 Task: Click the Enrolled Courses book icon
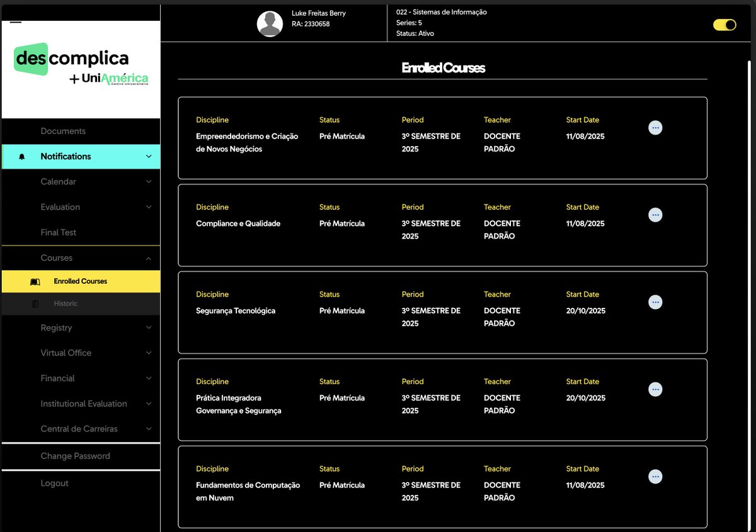(x=35, y=281)
